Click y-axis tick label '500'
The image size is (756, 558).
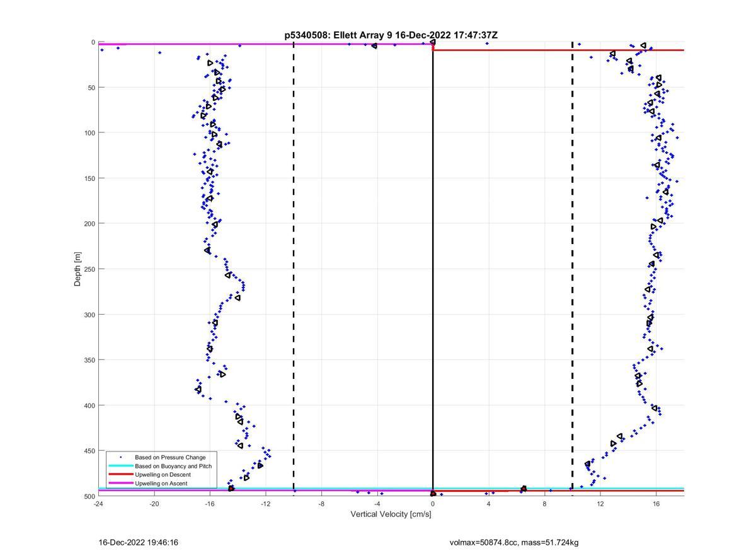pos(89,497)
